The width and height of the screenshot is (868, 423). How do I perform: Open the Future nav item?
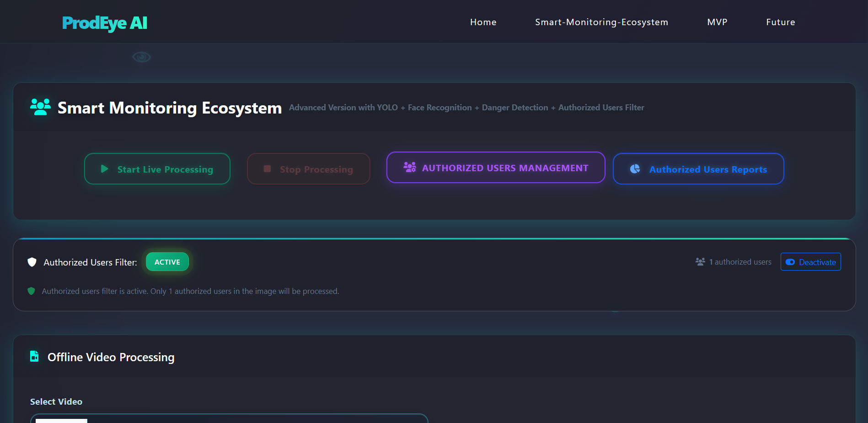[x=781, y=22]
